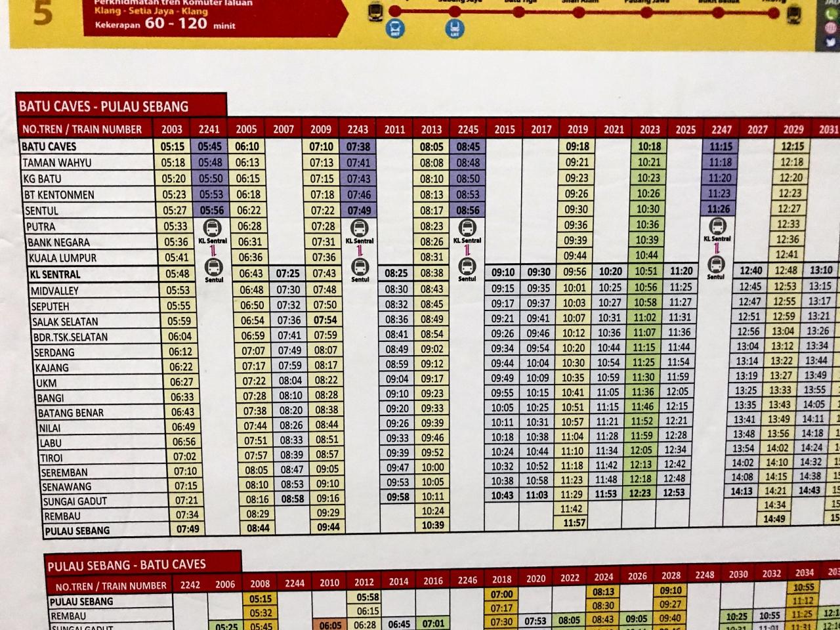This screenshot has height=630, width=840.
Task: Click the pink globe website icon
Action: click(x=831, y=28)
